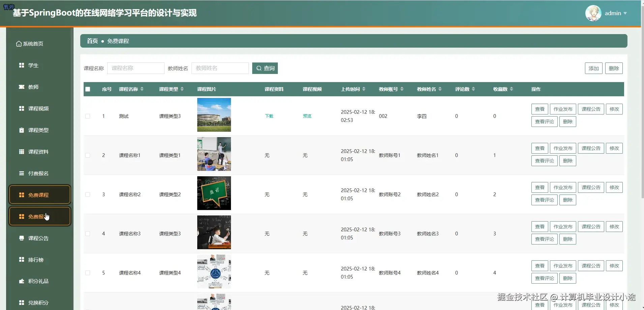Open the student thumbnail for 课程名称3
The height and width of the screenshot is (310, 644).
[x=214, y=232]
